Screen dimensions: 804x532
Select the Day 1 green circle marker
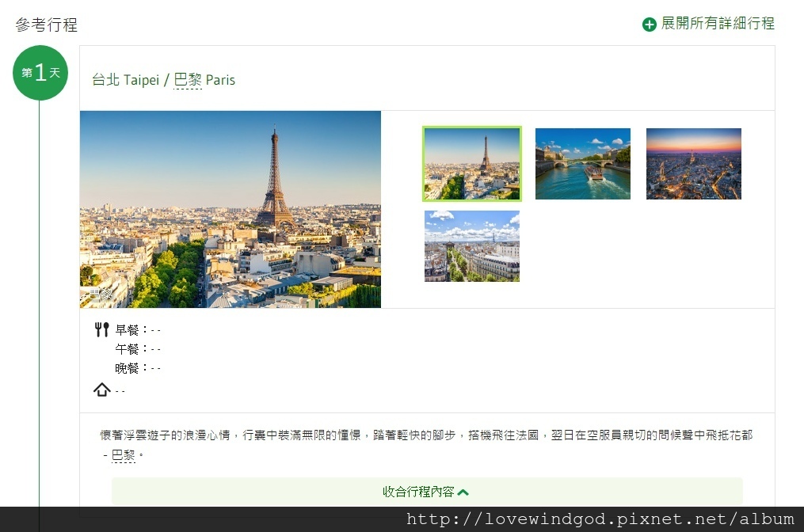pyautogui.click(x=40, y=73)
